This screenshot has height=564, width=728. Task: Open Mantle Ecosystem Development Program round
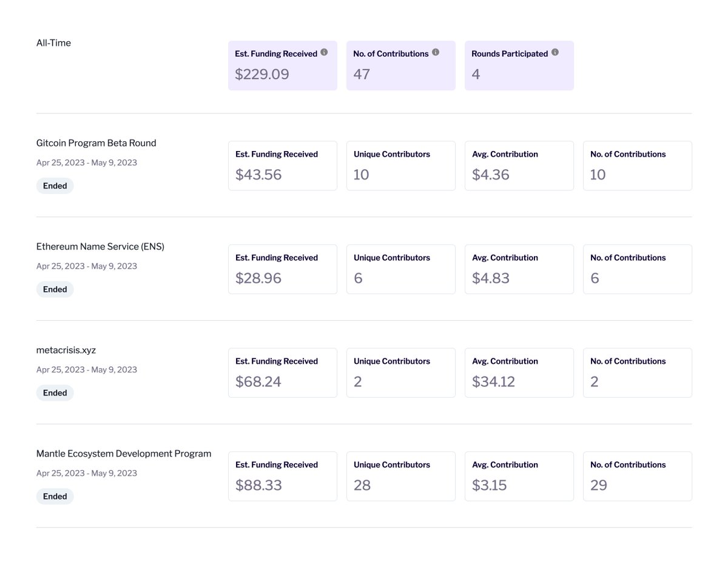click(x=124, y=454)
